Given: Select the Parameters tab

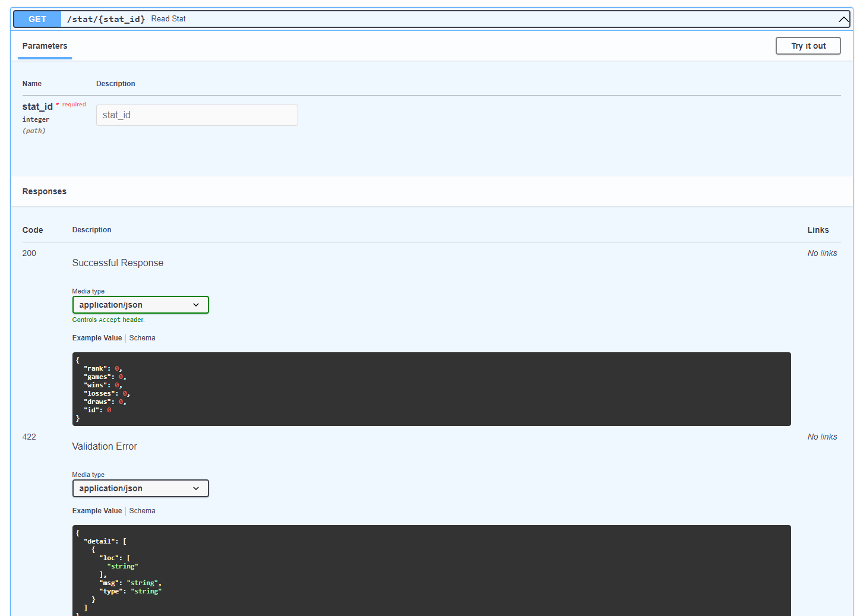Looking at the screenshot, I should 45,46.
